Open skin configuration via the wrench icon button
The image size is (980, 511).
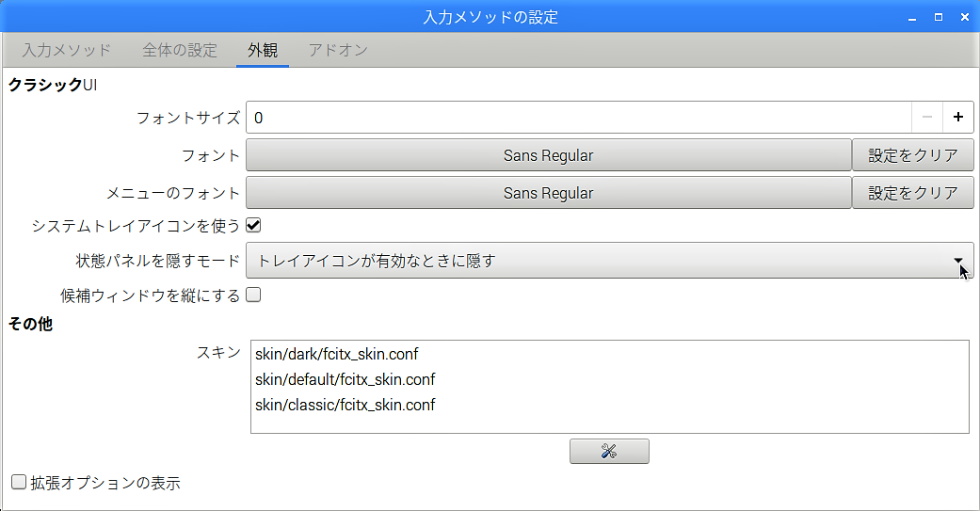point(609,451)
